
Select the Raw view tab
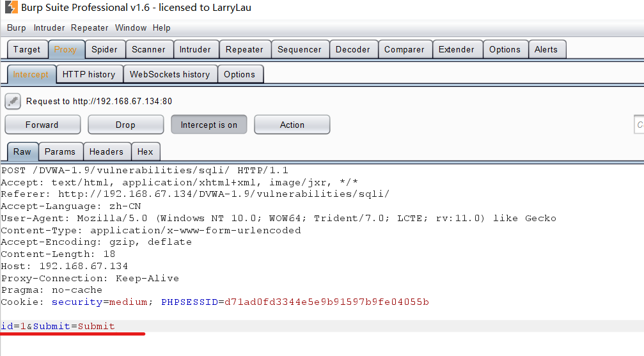[22, 151]
